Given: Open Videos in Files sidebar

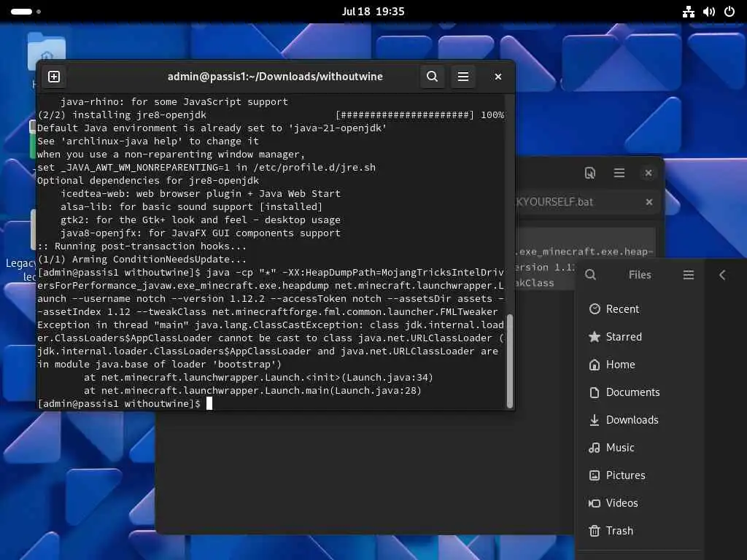Looking at the screenshot, I should point(640,502).
